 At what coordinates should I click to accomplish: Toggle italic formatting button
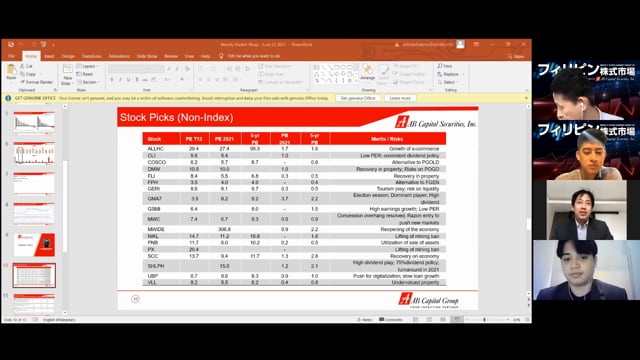point(120,80)
